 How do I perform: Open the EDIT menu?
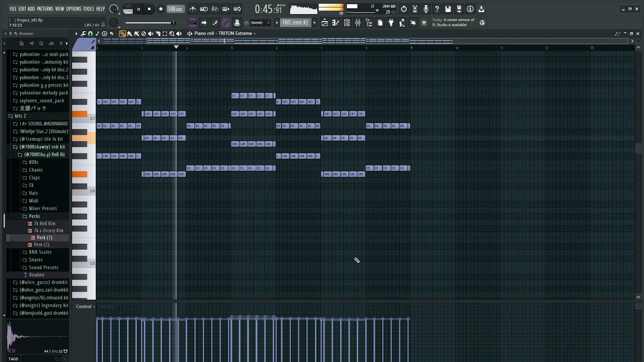pos(22,9)
